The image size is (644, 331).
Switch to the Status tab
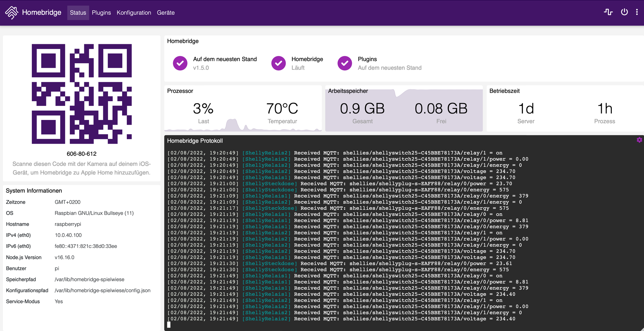78,13
